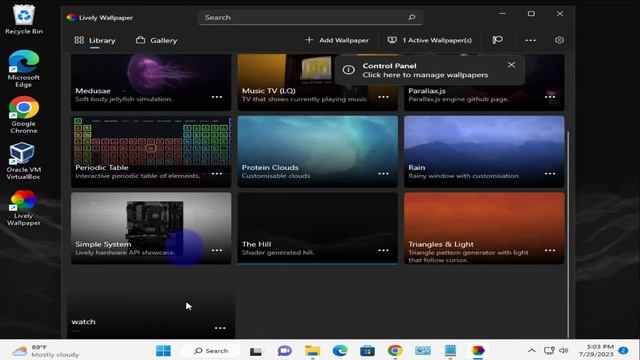
Task: Focus the Lively Search input field
Action: point(310,18)
